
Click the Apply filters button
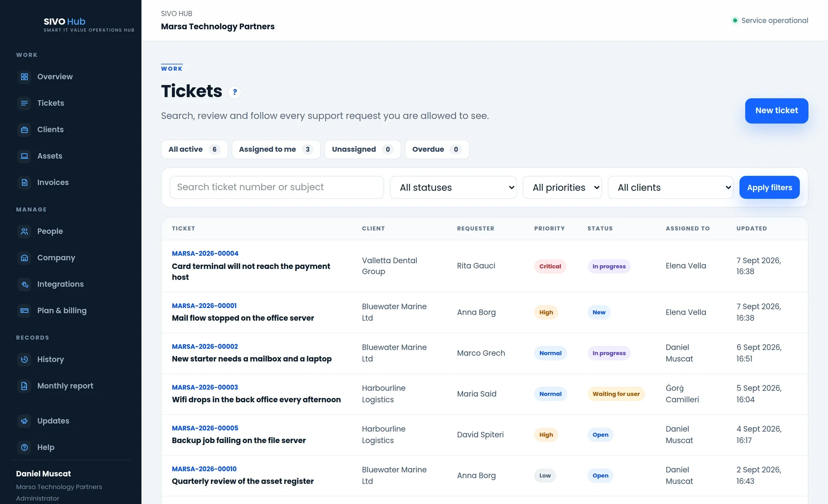tap(769, 187)
